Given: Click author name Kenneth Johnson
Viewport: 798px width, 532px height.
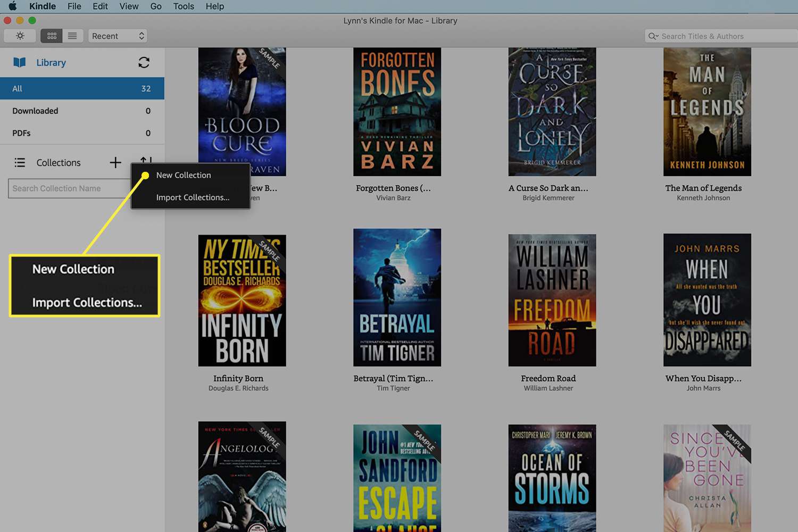Looking at the screenshot, I should [x=703, y=198].
